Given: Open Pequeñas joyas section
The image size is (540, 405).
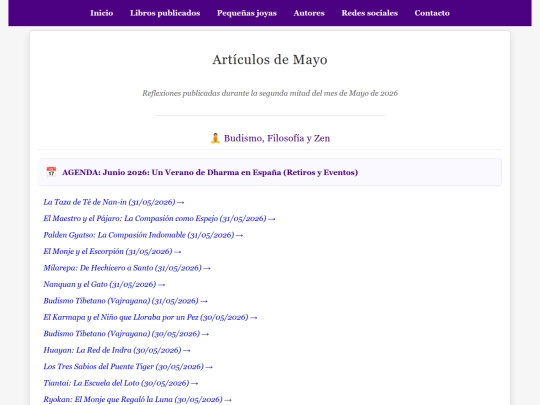Looking at the screenshot, I should pyautogui.click(x=247, y=13).
